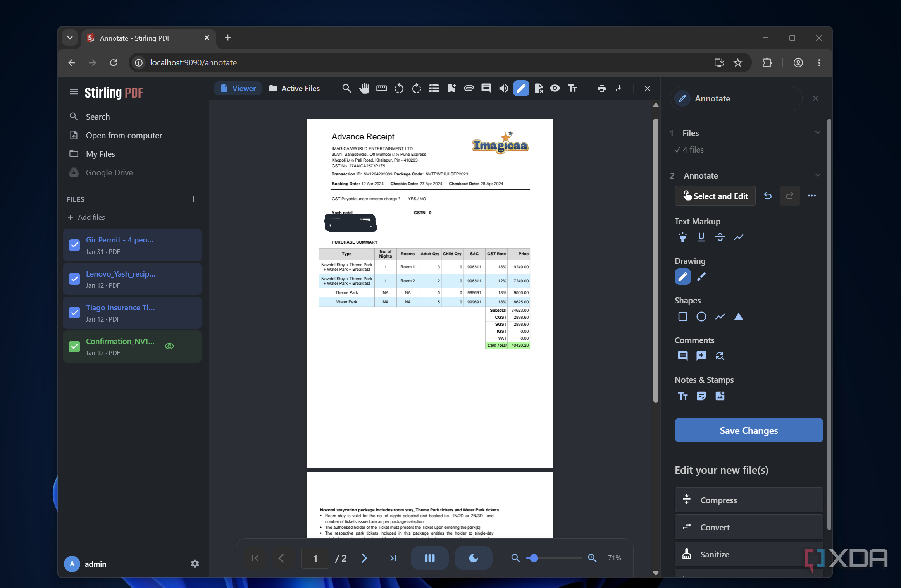Select the circle shape tool
The width and height of the screenshot is (901, 588).
[x=701, y=317]
